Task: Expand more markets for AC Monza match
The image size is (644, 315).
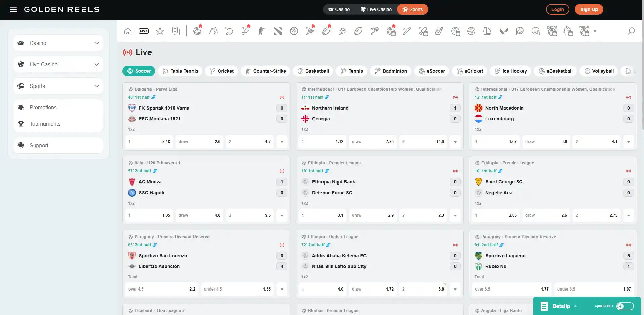Action: pyautogui.click(x=282, y=215)
